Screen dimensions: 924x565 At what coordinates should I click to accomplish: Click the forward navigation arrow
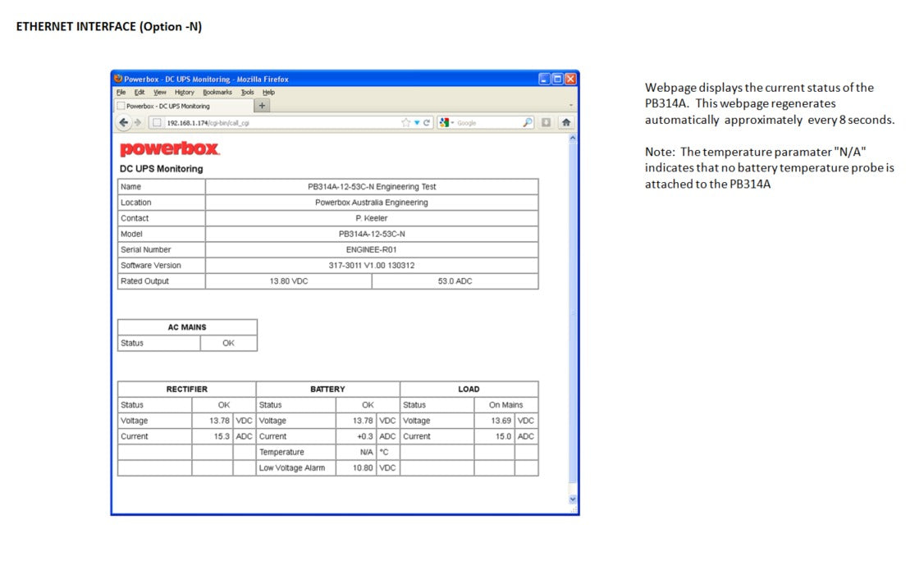[x=138, y=122]
